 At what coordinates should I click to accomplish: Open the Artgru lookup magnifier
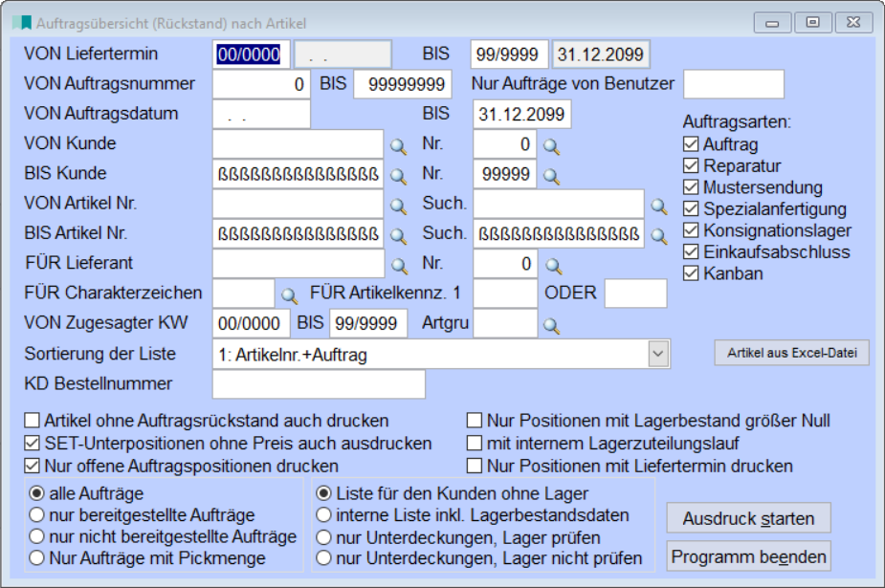(x=551, y=325)
